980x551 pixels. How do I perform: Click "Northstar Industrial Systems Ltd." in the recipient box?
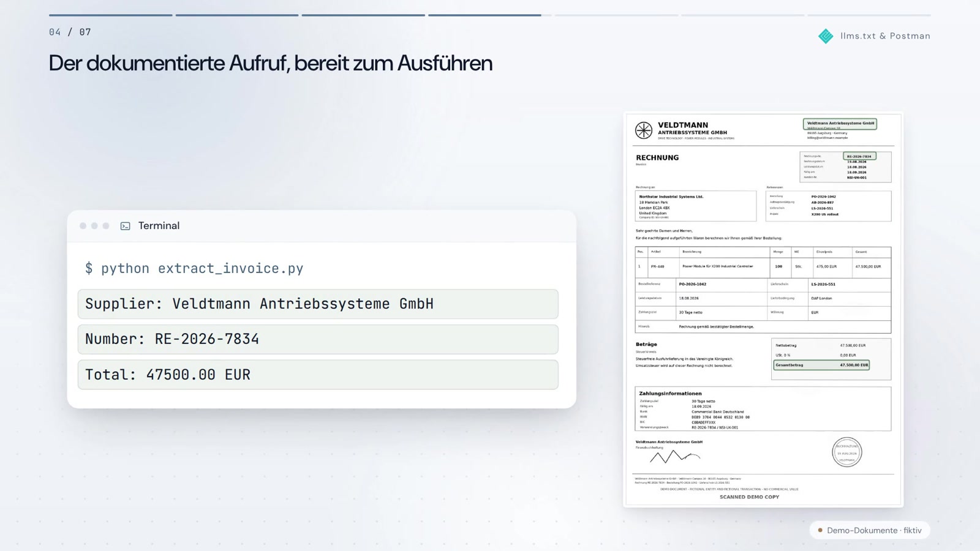(671, 197)
